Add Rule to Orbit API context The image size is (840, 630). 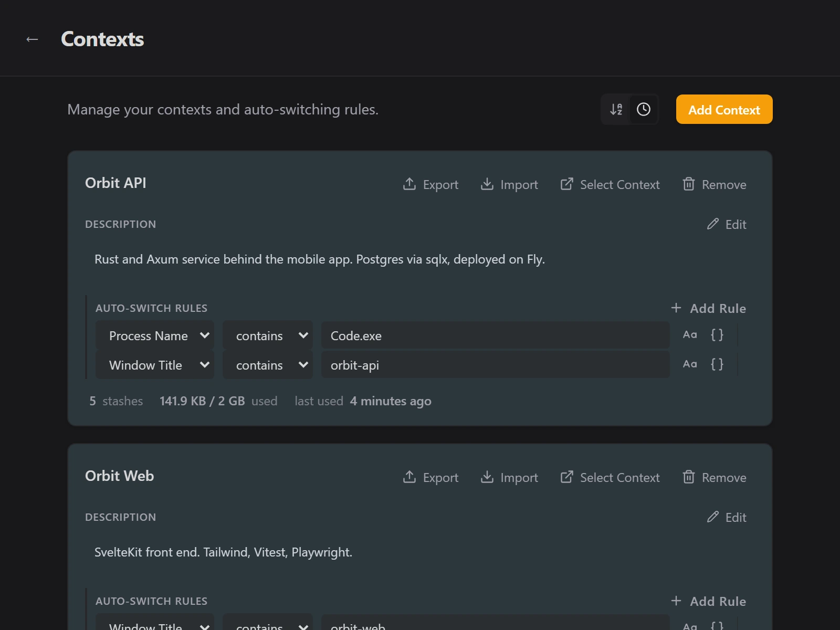pyautogui.click(x=708, y=308)
